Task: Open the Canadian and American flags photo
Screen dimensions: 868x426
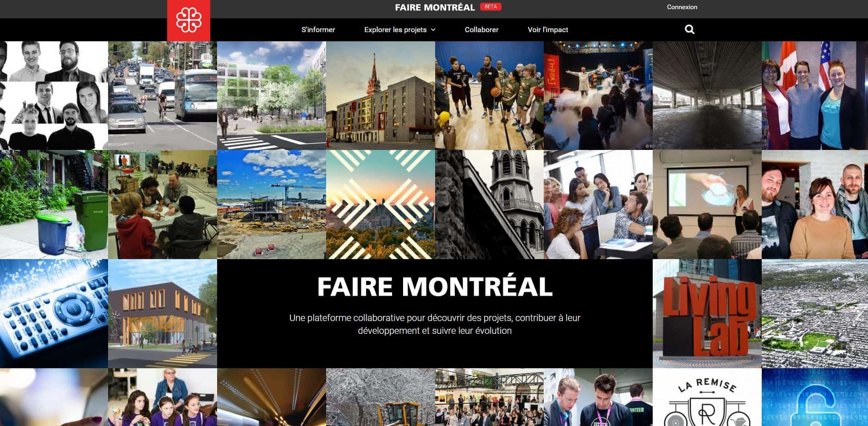Action: pos(815,95)
